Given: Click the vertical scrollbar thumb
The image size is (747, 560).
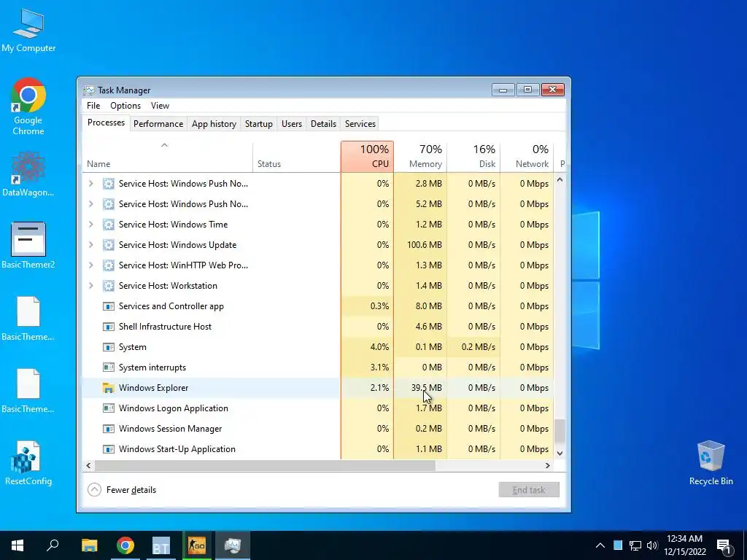Looking at the screenshot, I should point(560,431).
